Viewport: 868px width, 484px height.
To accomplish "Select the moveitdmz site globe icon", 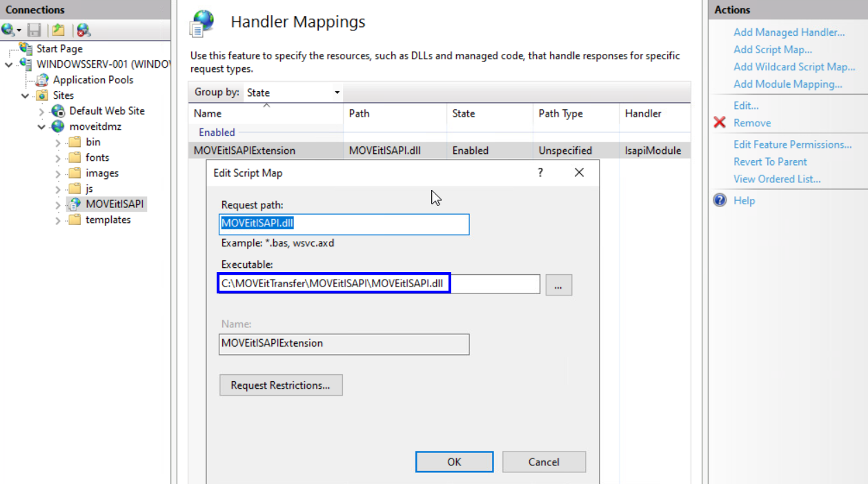I will point(59,127).
